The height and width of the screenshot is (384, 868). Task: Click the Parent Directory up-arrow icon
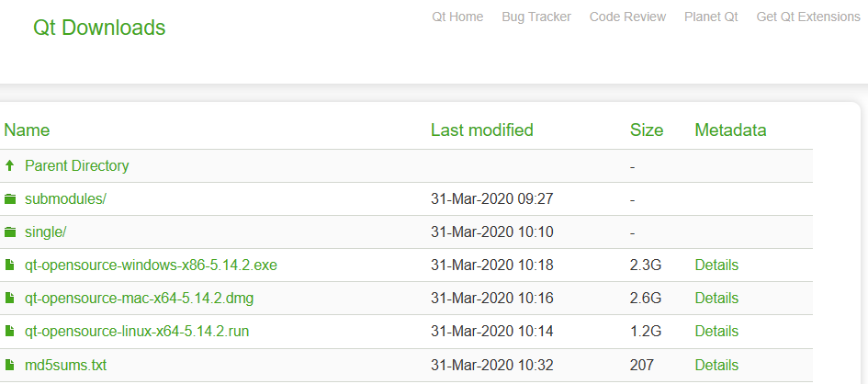[9, 165]
